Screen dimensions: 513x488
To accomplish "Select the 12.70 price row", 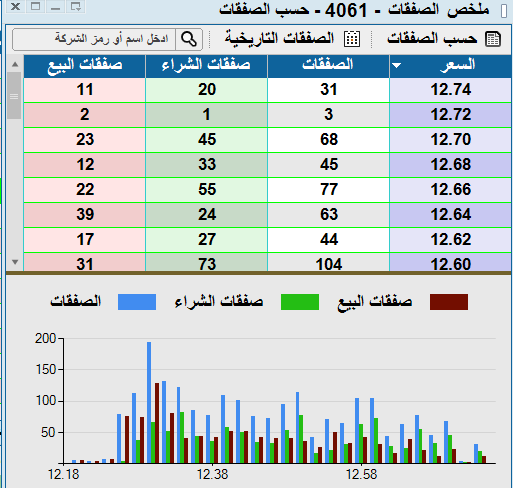I will point(267,140).
